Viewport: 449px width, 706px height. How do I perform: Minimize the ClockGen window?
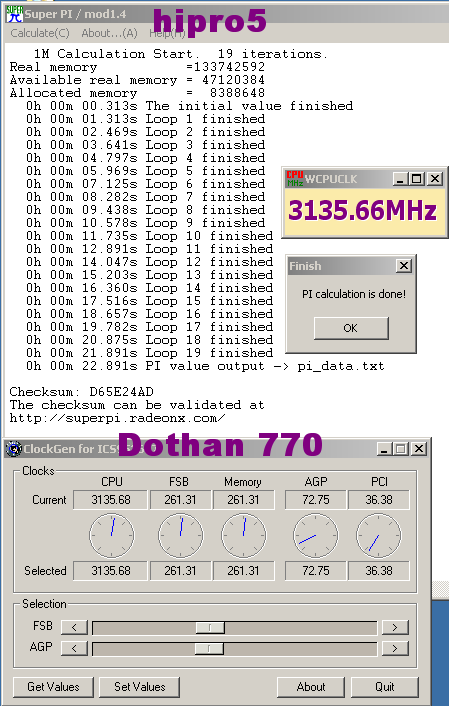[384, 448]
